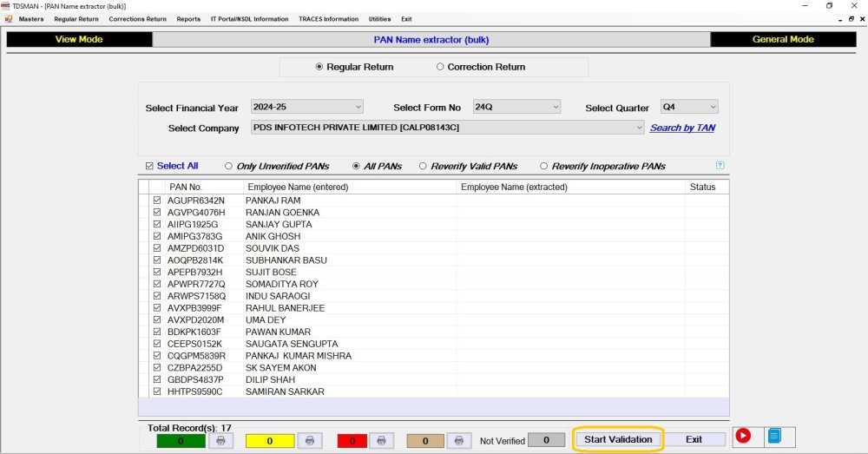Viewport: 868px width, 454px height.
Task: Click the Exit menu item
Action: pyautogui.click(x=406, y=19)
